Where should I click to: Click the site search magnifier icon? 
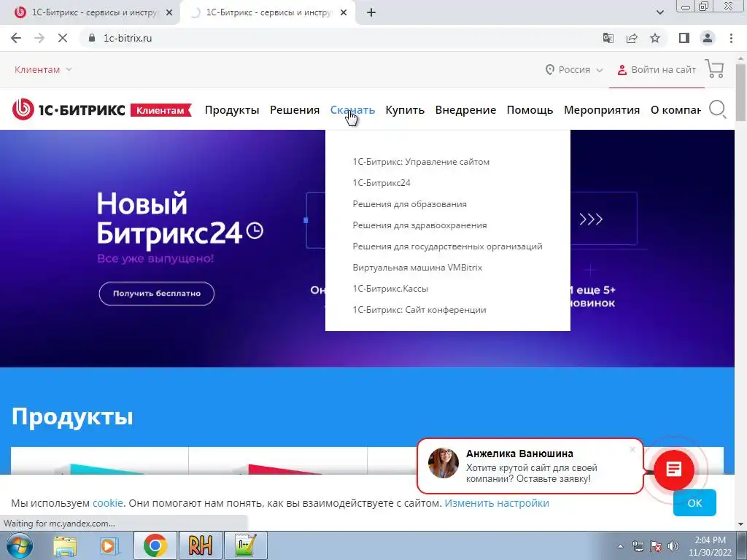pos(718,109)
